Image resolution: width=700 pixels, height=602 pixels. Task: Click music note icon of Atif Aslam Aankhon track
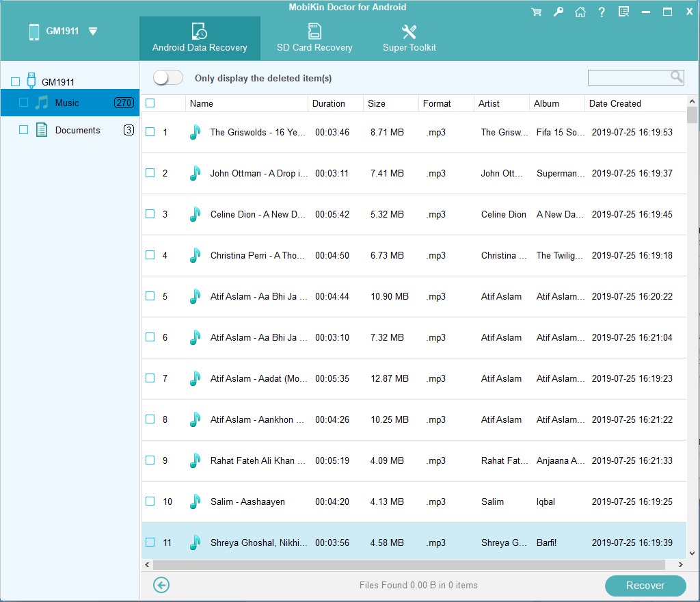click(x=195, y=419)
